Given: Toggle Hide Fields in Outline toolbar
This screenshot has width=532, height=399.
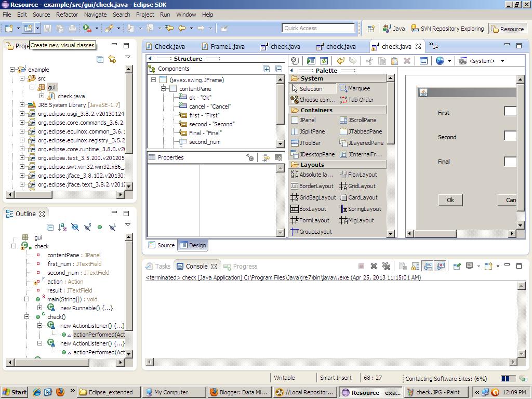Looking at the screenshot, I should click(75, 227).
